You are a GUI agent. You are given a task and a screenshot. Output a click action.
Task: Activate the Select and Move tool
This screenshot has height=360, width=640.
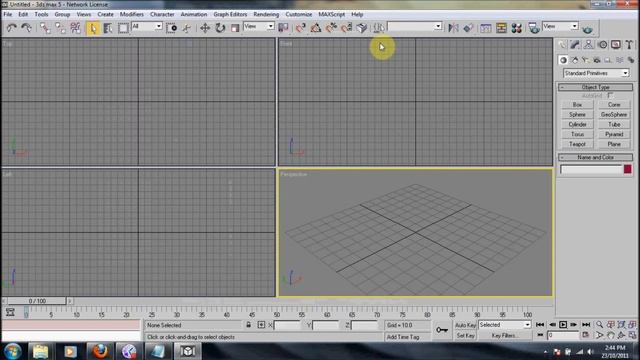point(204,28)
